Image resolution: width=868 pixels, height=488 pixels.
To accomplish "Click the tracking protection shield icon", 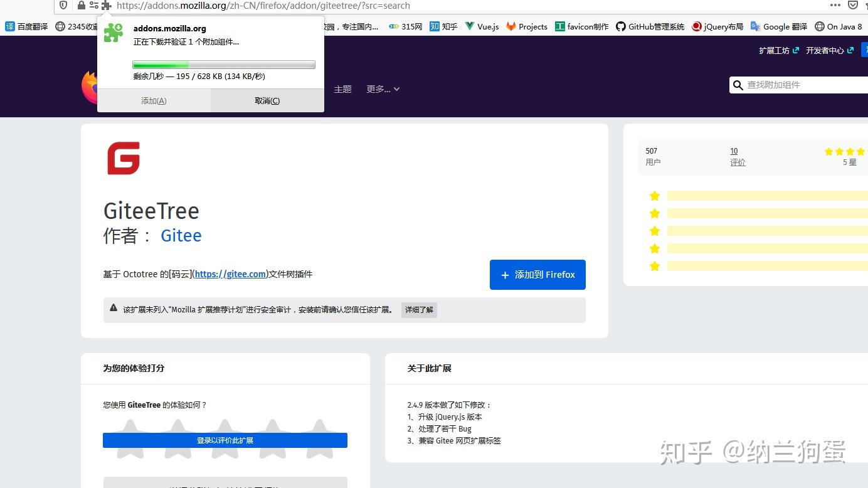I will coord(63,5).
